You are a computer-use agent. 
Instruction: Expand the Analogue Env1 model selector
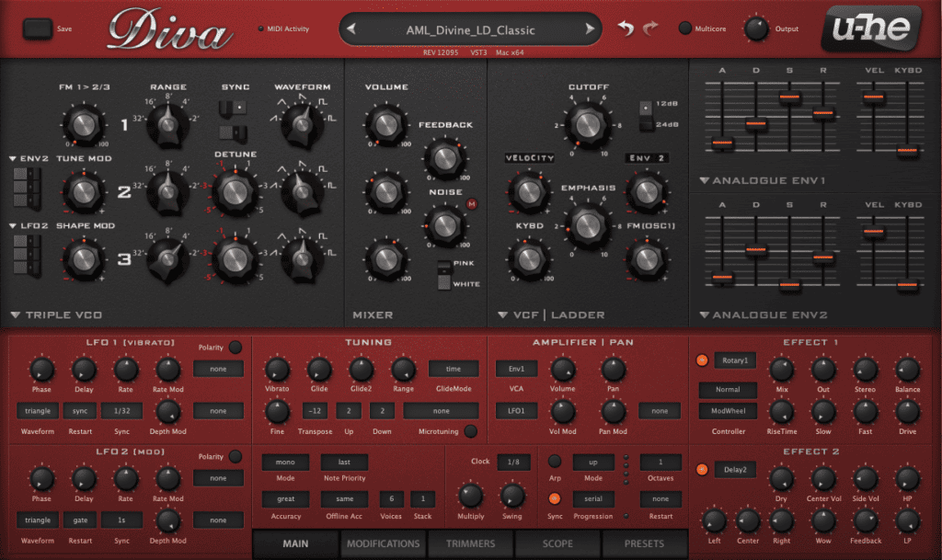point(762,180)
